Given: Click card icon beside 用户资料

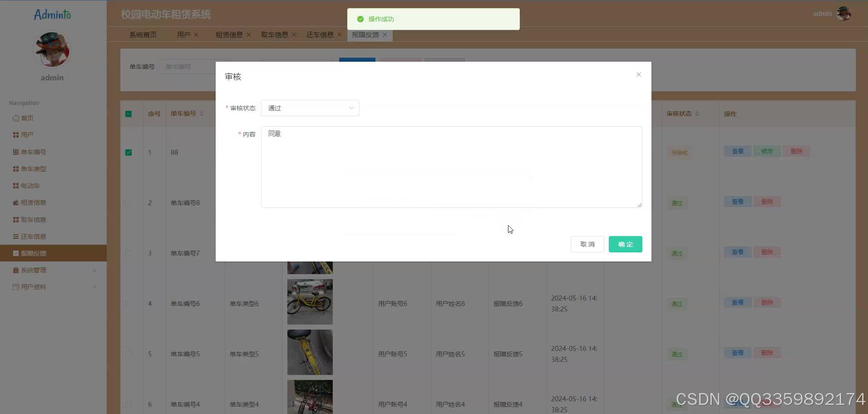Looking at the screenshot, I should click(x=16, y=287).
